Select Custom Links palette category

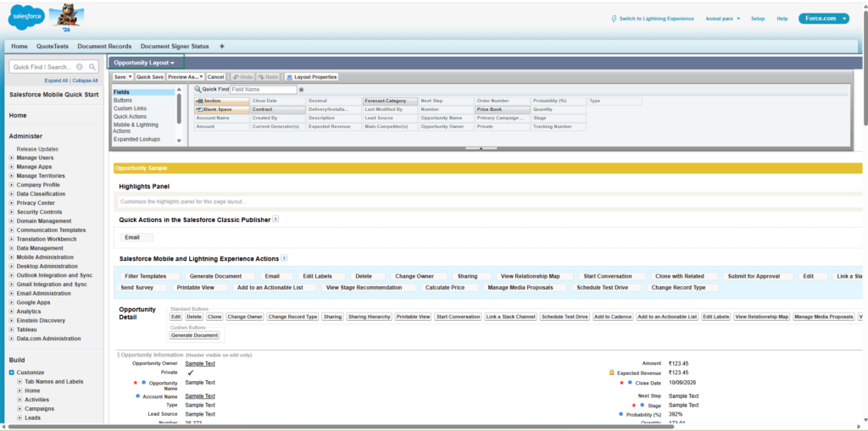(x=130, y=108)
